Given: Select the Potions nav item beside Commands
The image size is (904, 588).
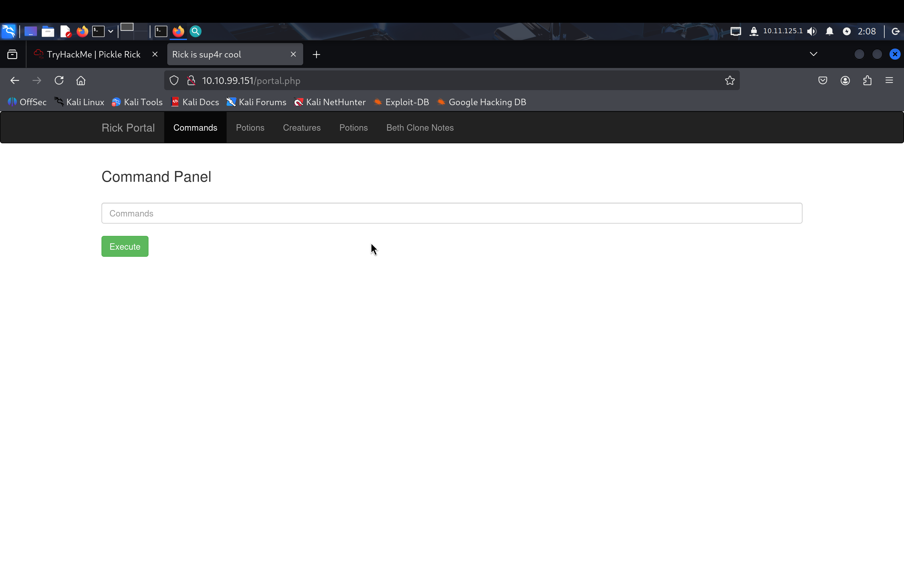Looking at the screenshot, I should (x=250, y=128).
